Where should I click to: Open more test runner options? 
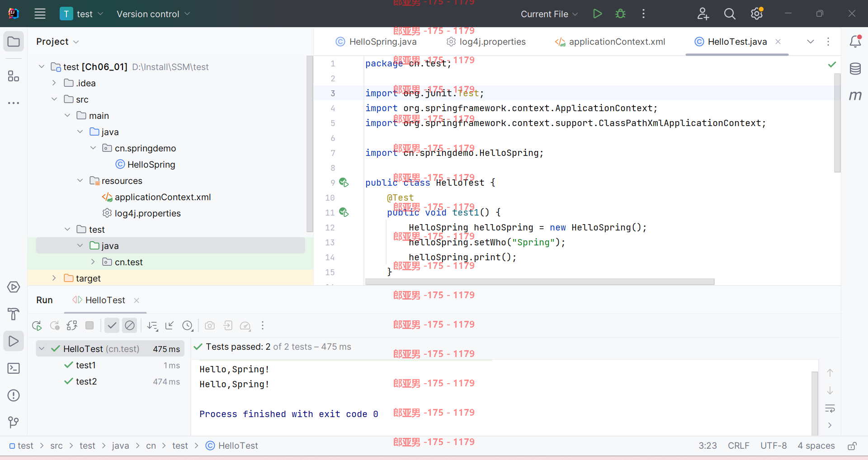pyautogui.click(x=263, y=325)
